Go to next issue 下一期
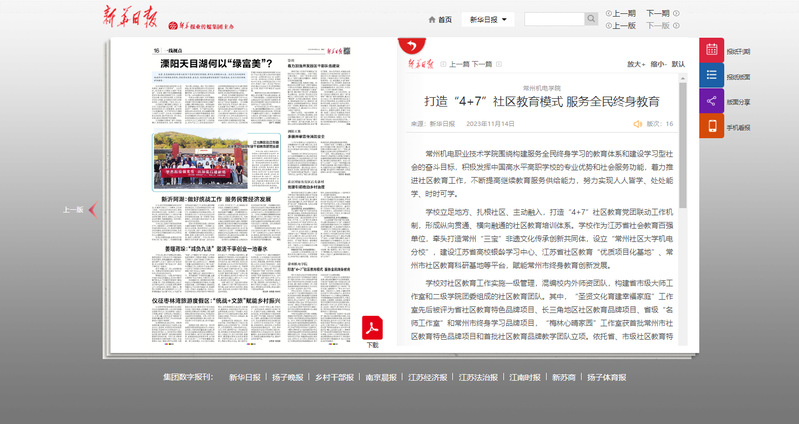The width and height of the screenshot is (799, 424). pos(659,14)
